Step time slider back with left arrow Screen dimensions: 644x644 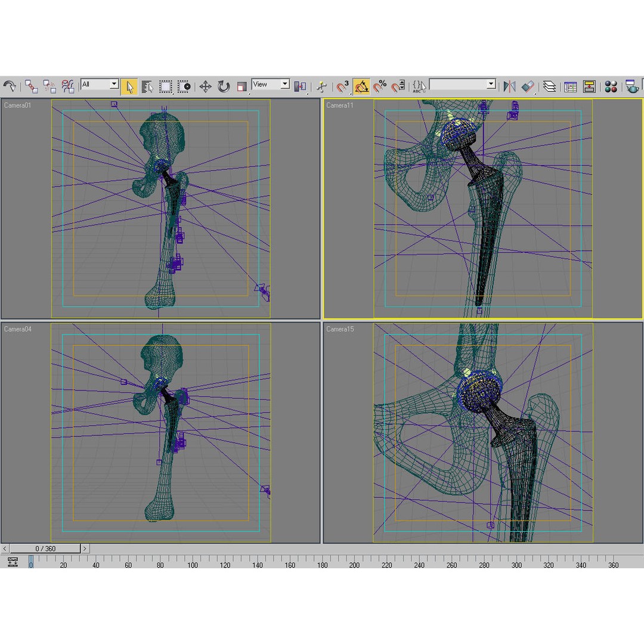click(5, 549)
